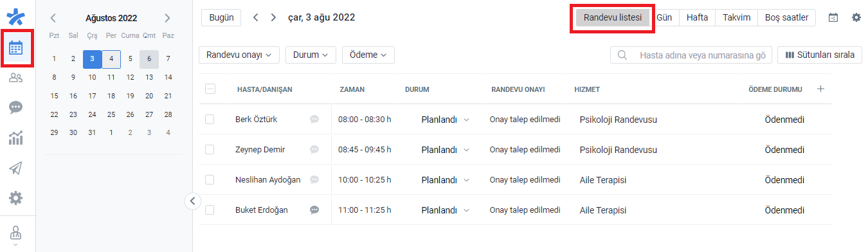Screen dimensions: 868x252
Task: Switch to the Hafta view tab
Action: point(697,17)
